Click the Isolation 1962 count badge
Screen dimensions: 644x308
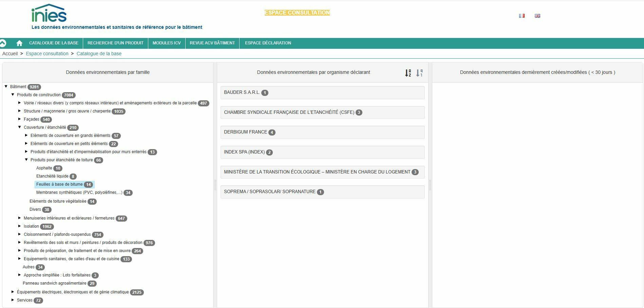pos(47,227)
